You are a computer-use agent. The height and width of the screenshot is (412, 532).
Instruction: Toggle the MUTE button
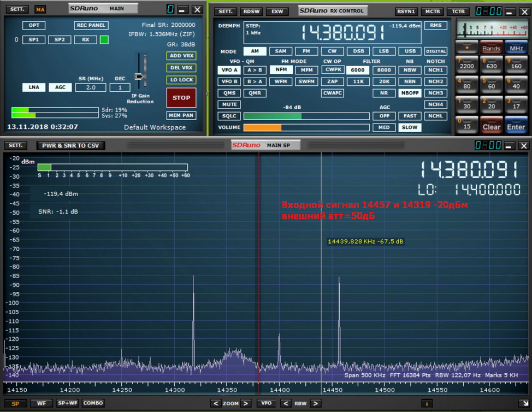[229, 104]
